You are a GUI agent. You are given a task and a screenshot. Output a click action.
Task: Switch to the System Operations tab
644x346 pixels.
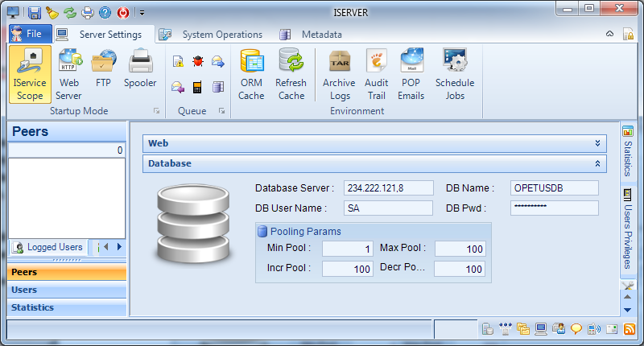tap(211, 35)
